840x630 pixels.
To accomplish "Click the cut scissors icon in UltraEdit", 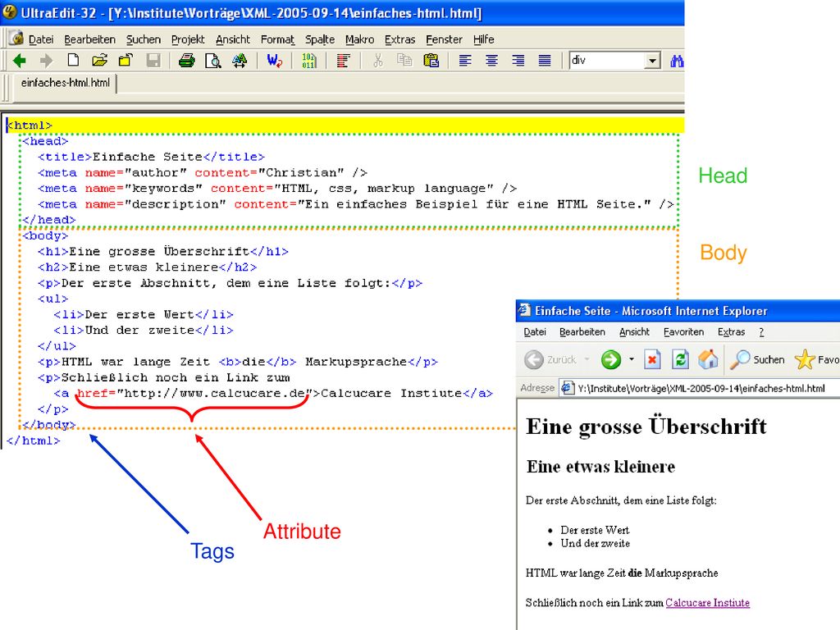I will click(378, 61).
